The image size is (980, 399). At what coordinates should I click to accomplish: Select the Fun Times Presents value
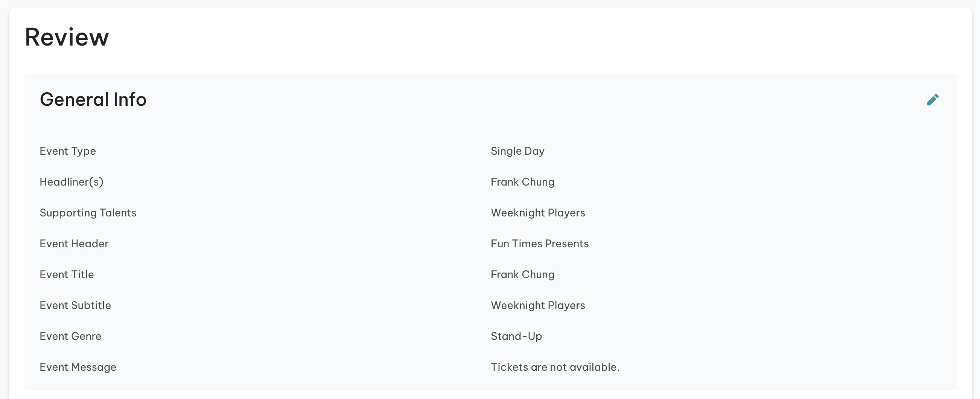pos(539,244)
